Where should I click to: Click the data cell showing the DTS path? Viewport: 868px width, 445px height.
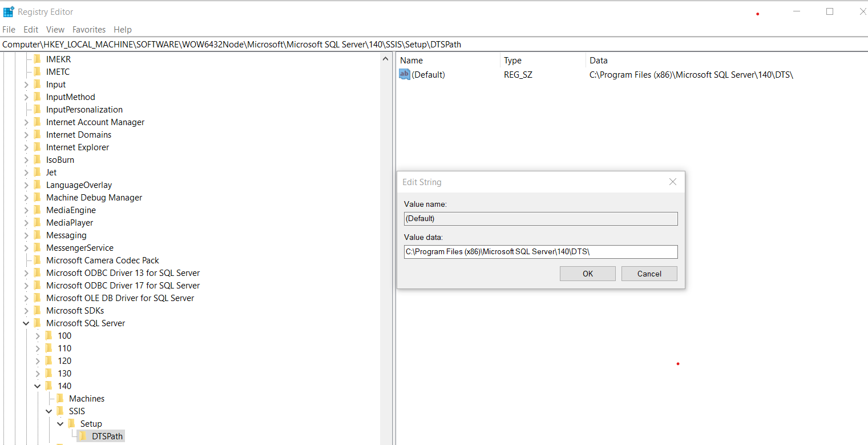[691, 74]
